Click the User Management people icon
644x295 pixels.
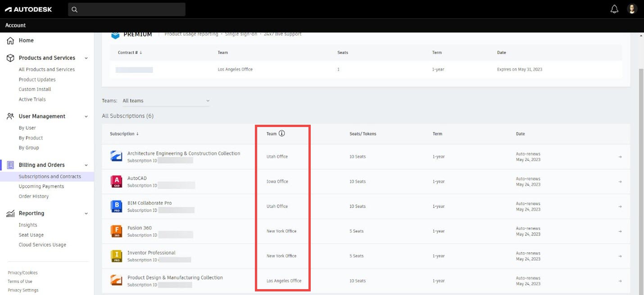[10, 116]
